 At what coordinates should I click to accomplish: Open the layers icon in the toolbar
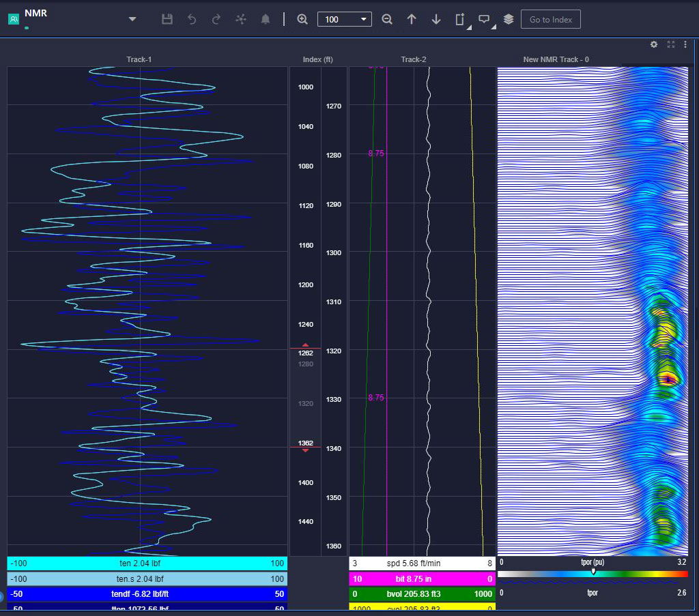[x=508, y=19]
